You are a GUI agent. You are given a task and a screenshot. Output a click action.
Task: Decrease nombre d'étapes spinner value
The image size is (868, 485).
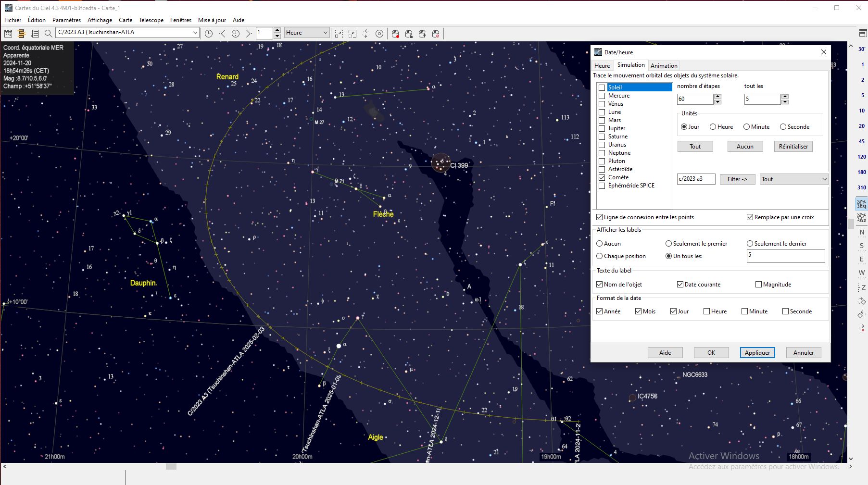[717, 102]
